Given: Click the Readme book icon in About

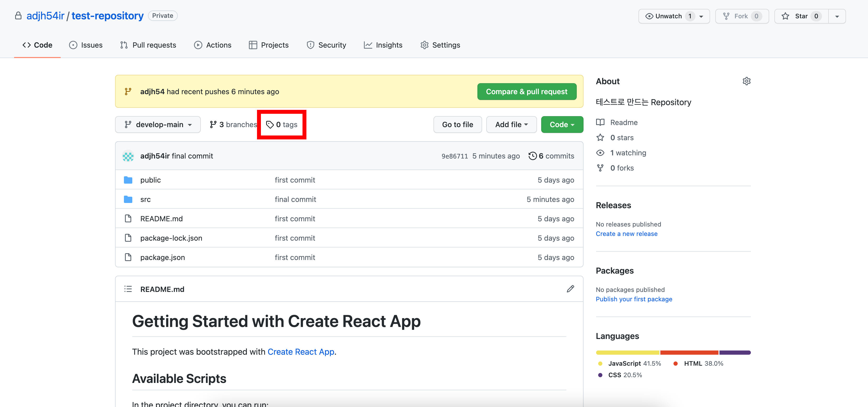Looking at the screenshot, I should 600,122.
